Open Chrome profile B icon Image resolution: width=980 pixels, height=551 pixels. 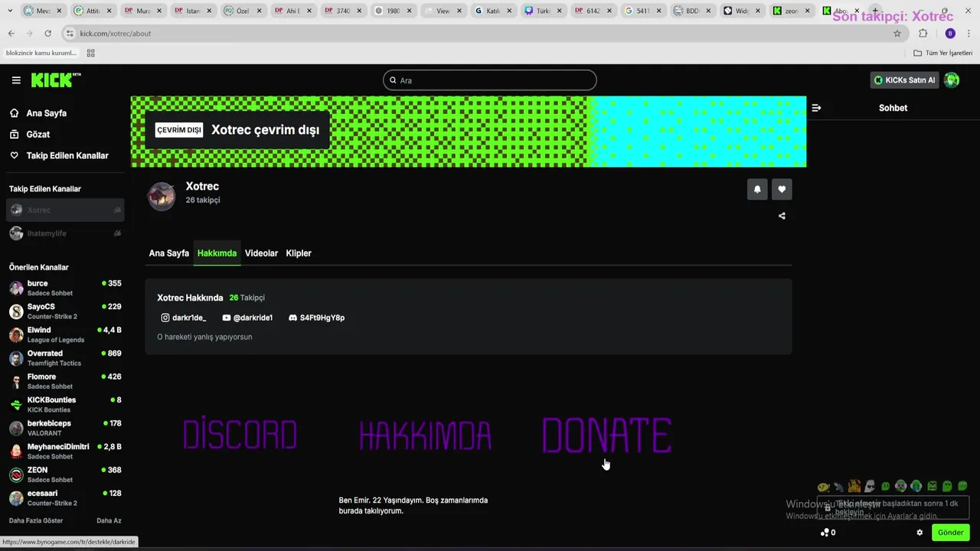pyautogui.click(x=950, y=34)
